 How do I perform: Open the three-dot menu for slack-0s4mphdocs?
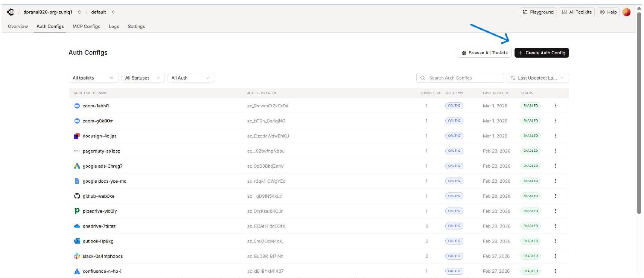556,256
